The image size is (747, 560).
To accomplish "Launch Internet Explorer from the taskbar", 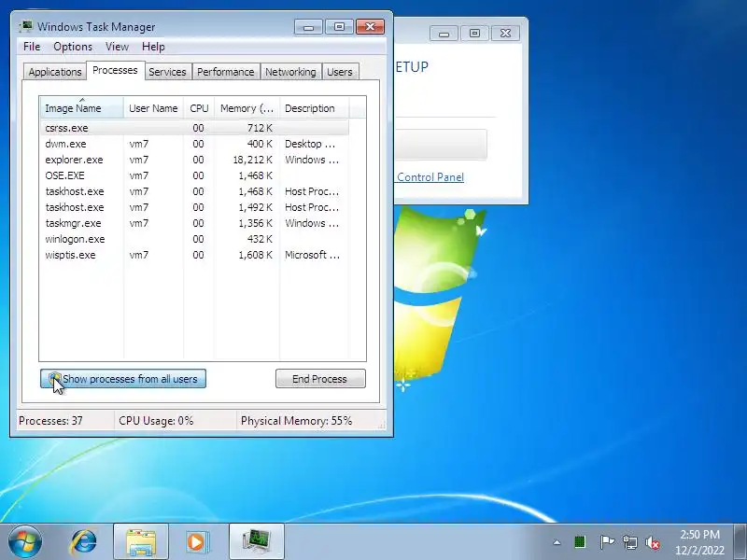I will pos(84,542).
